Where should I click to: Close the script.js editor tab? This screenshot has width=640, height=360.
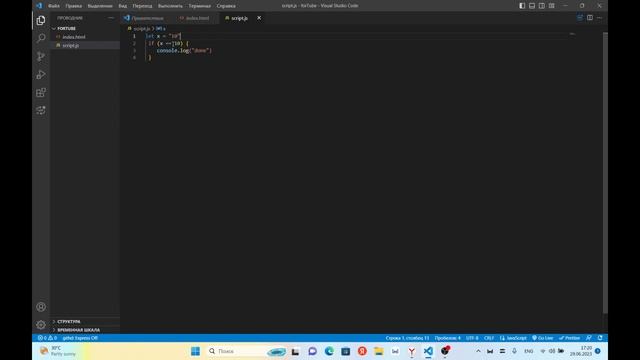click(x=259, y=18)
